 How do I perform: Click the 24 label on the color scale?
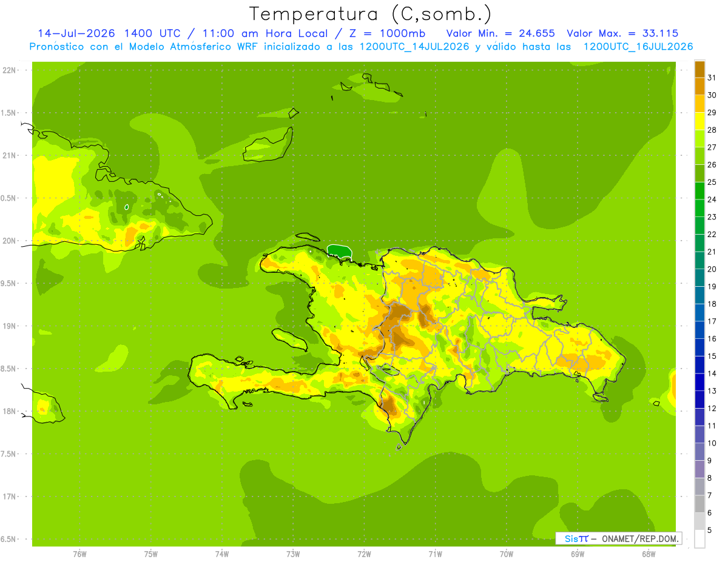tap(712, 199)
